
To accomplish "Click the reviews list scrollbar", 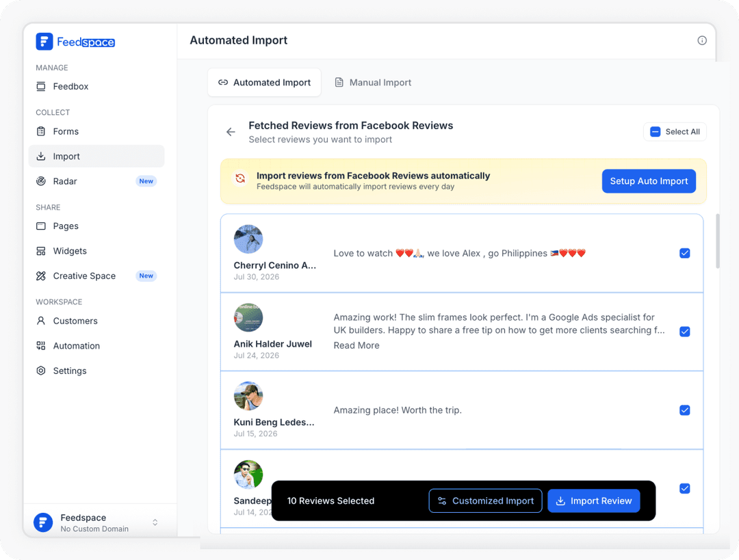I will (717, 241).
